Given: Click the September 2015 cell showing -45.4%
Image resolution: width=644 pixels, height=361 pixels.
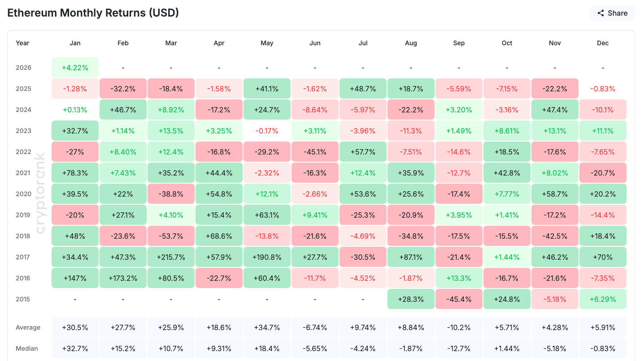Looking at the screenshot, I should [x=459, y=299].
